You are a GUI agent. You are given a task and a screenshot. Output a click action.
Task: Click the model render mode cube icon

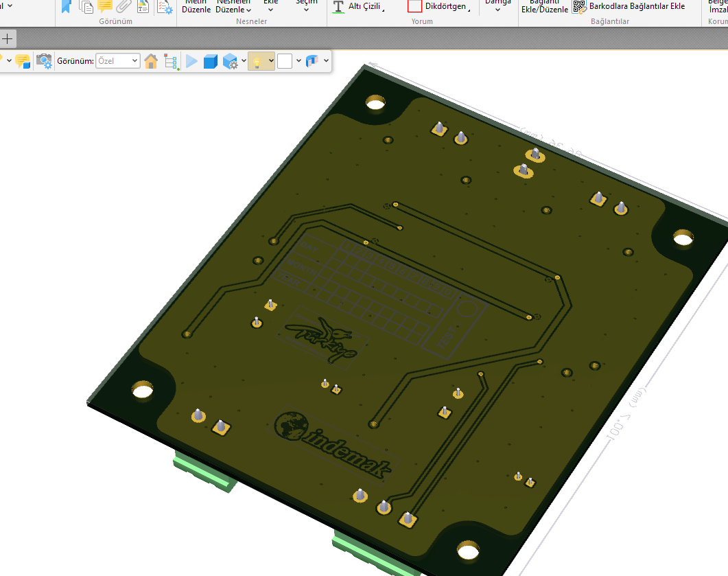(230, 61)
